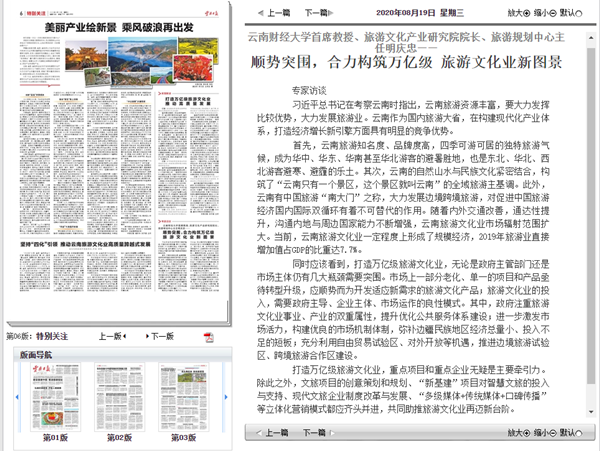Go to next page via 下一版

pos(160,336)
